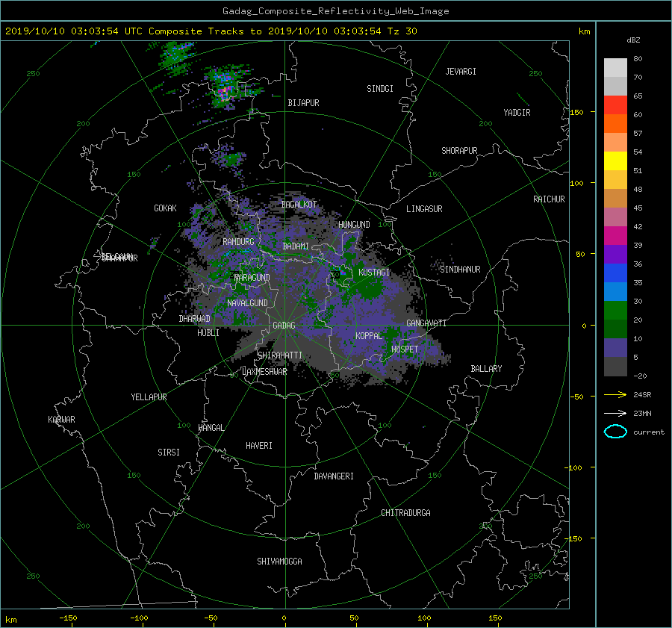The height and width of the screenshot is (628, 672).
Task: Select the magenta 42-39 dBZ color swatch
Action: 615,236
